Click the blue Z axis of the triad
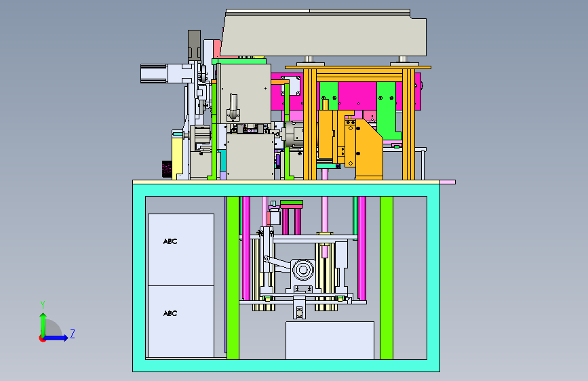 (x=56, y=338)
